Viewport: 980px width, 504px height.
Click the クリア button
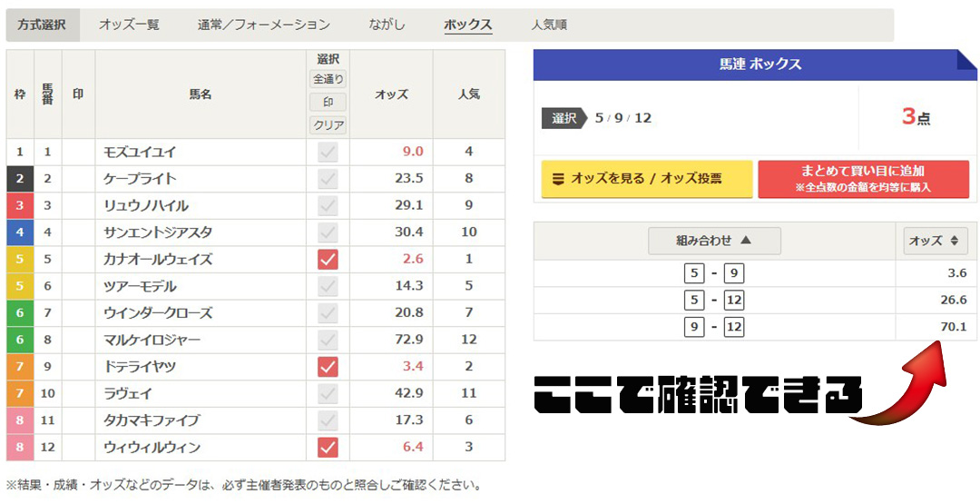[328, 125]
